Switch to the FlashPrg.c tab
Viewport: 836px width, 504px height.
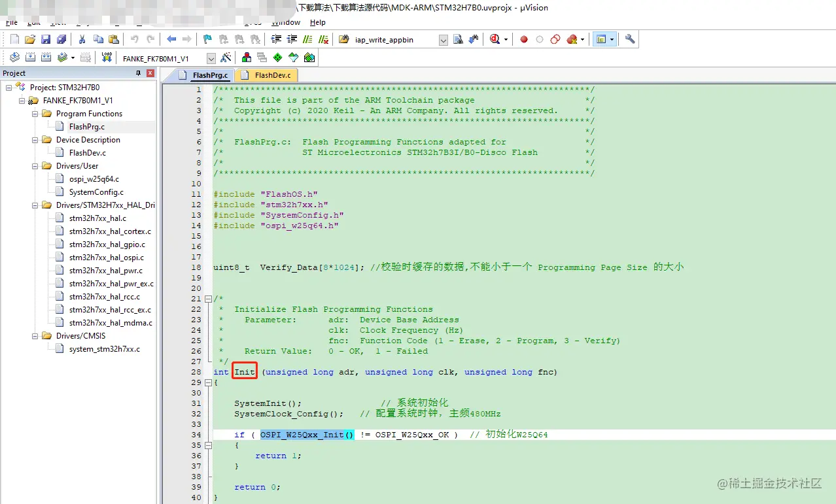(x=203, y=75)
